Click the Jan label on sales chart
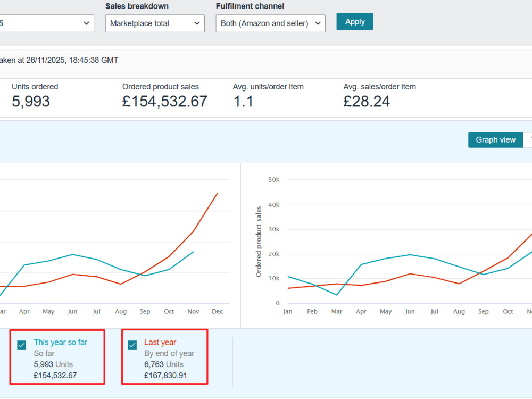 287,311
